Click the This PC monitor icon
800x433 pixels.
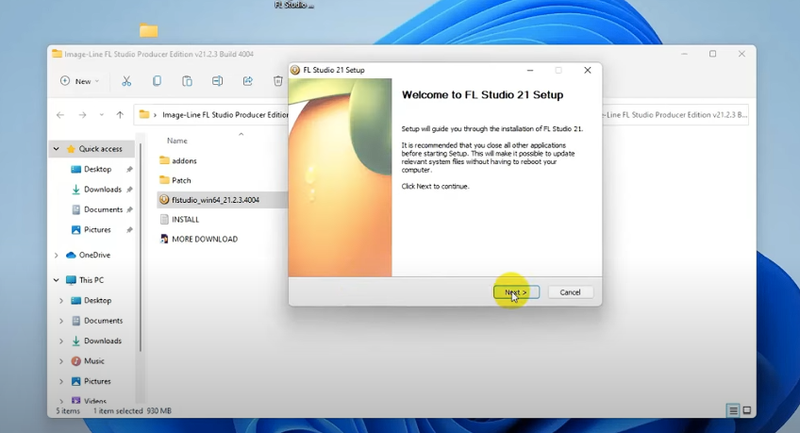point(71,280)
